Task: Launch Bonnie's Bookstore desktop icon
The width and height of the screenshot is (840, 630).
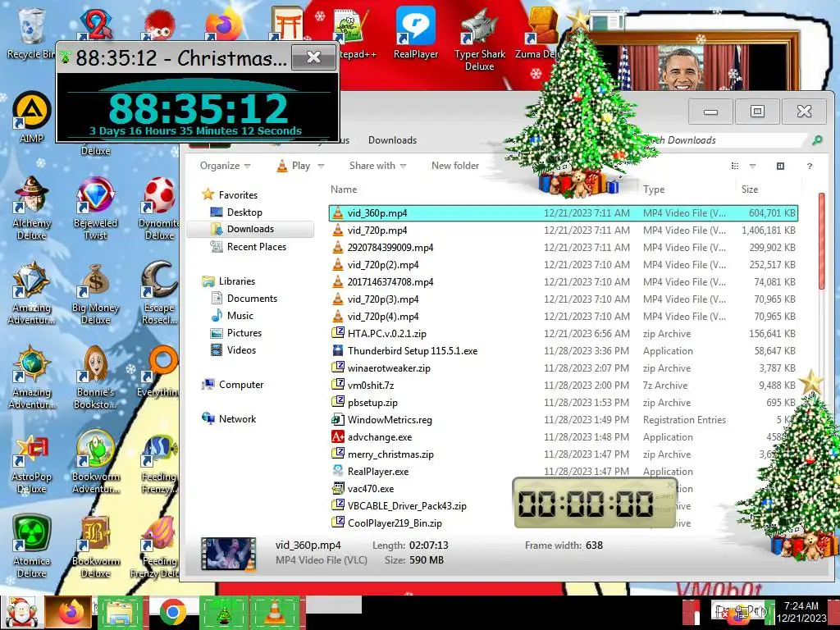Action: point(95,377)
